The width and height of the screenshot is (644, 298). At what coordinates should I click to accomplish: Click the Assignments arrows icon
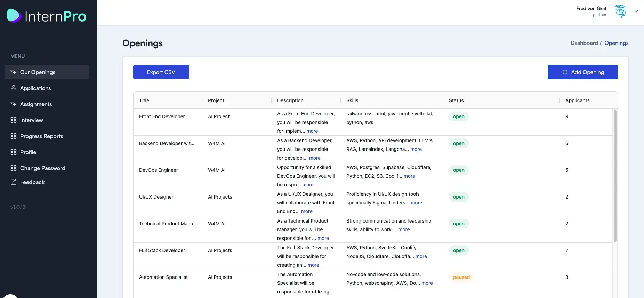13,104
